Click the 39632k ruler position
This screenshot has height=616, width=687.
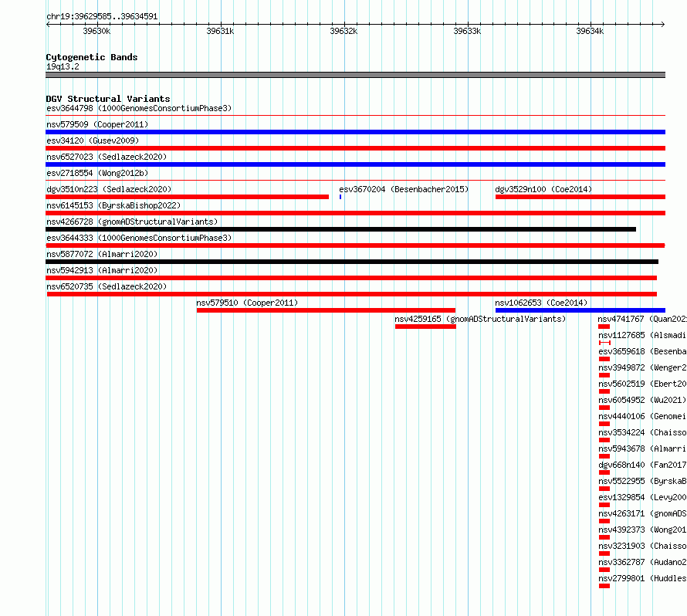point(344,31)
